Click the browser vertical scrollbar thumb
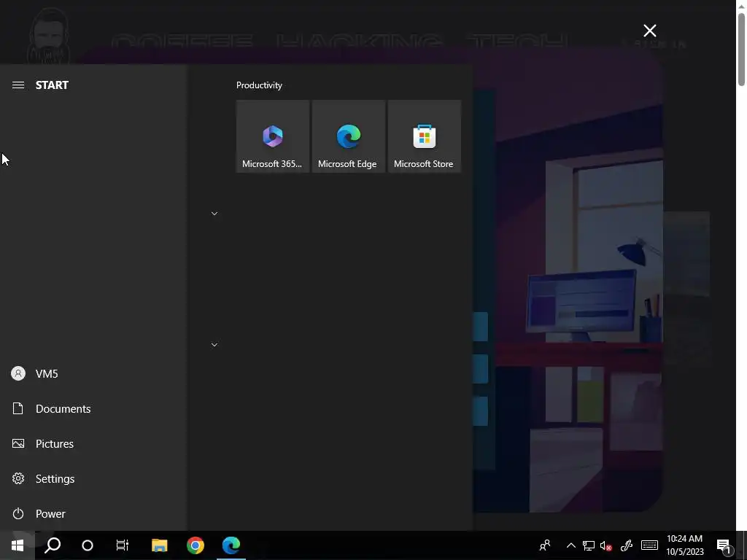 coord(741,50)
